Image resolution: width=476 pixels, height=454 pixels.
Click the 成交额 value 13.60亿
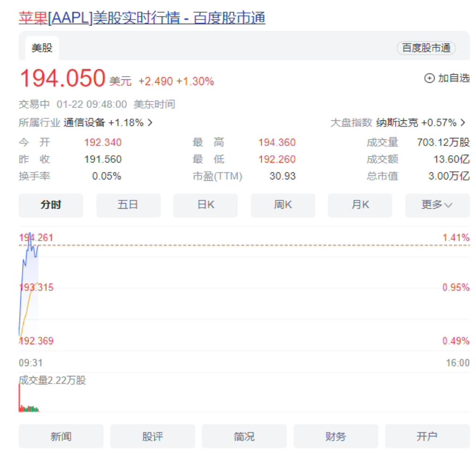click(451, 159)
